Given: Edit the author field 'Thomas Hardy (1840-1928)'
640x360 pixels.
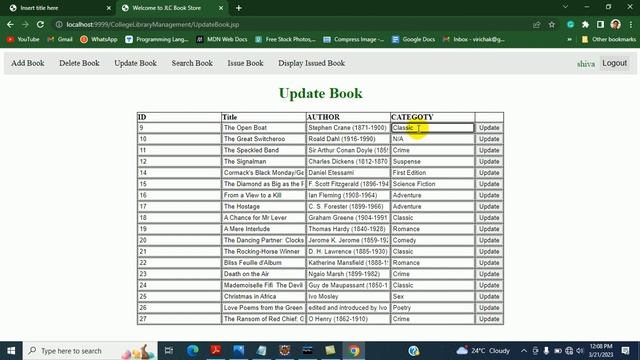Looking at the screenshot, I should click(348, 229).
